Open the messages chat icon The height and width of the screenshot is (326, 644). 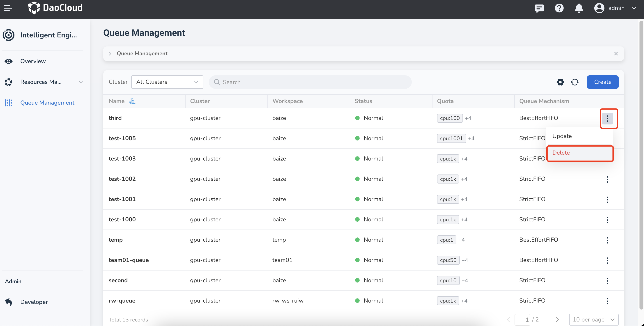(x=539, y=8)
